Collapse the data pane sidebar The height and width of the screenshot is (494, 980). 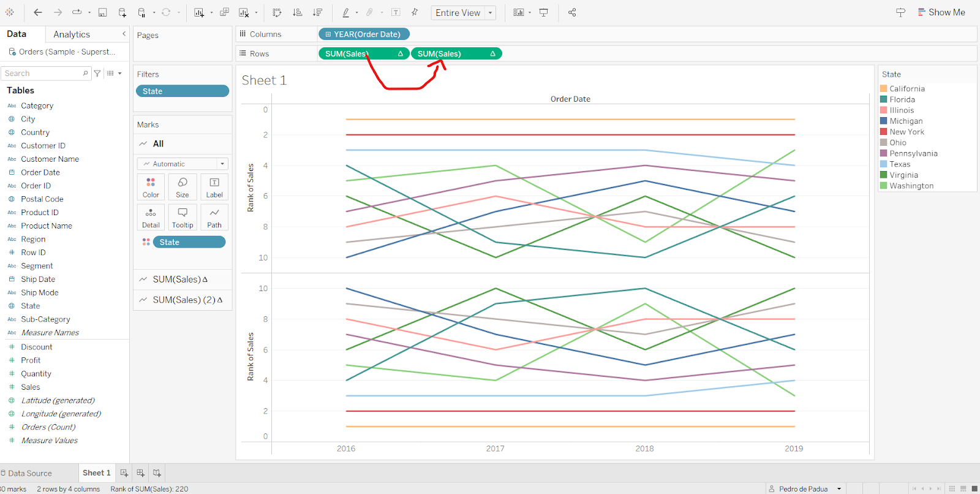tap(124, 34)
